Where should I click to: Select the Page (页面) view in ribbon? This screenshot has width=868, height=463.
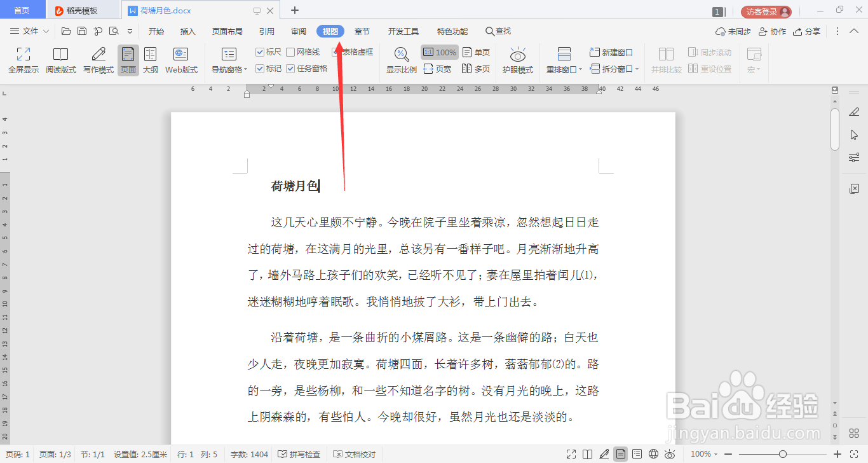pyautogui.click(x=128, y=60)
